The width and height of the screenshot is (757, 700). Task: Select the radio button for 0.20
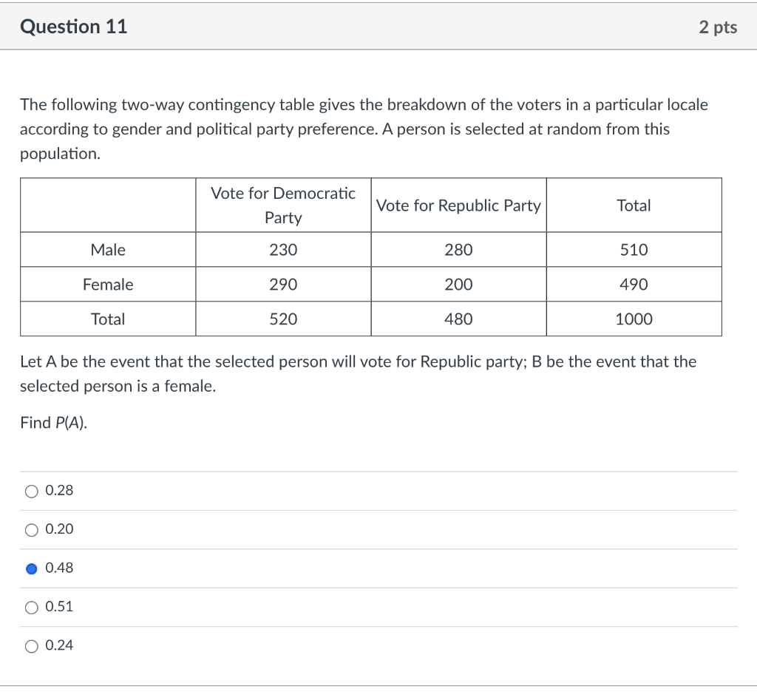[x=33, y=529]
